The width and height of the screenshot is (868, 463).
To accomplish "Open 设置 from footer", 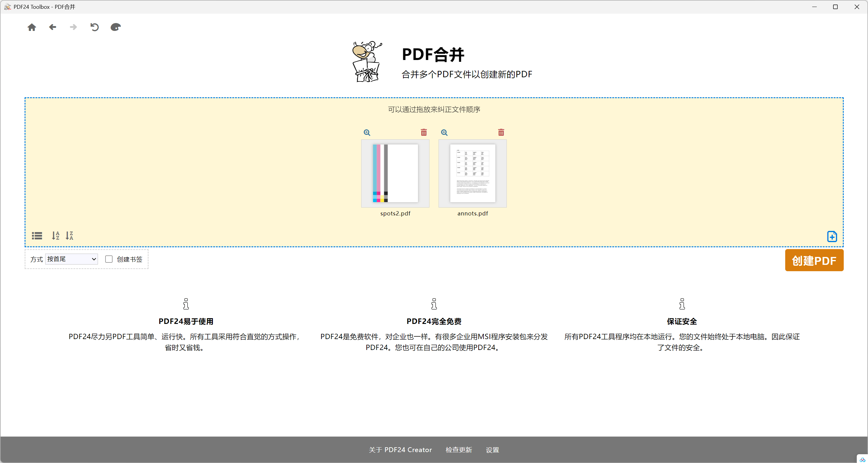I will click(x=492, y=450).
